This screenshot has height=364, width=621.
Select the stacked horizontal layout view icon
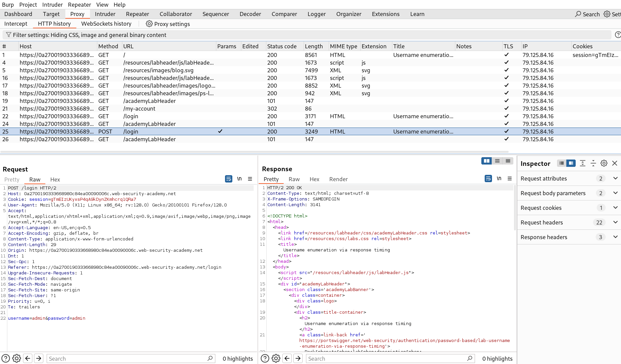[x=497, y=161]
